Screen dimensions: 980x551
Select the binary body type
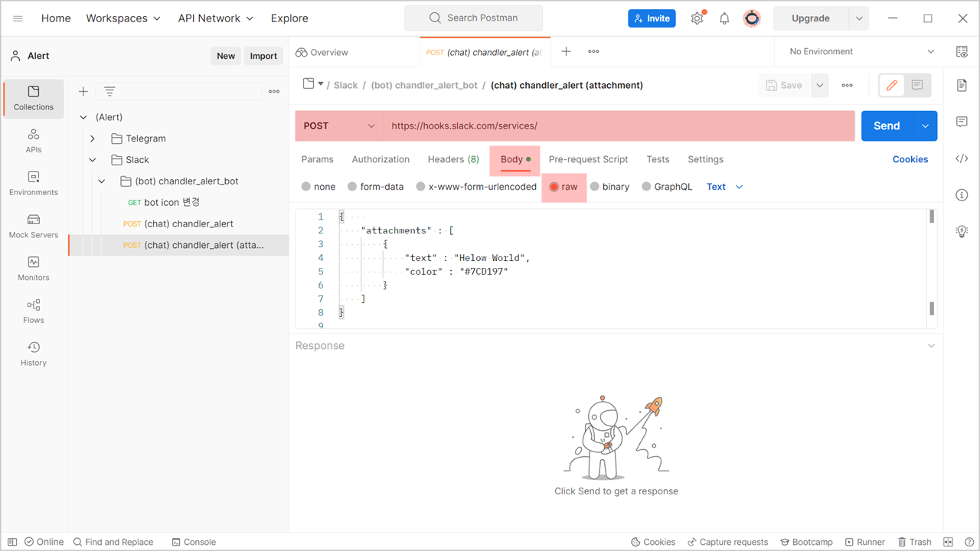pos(609,187)
